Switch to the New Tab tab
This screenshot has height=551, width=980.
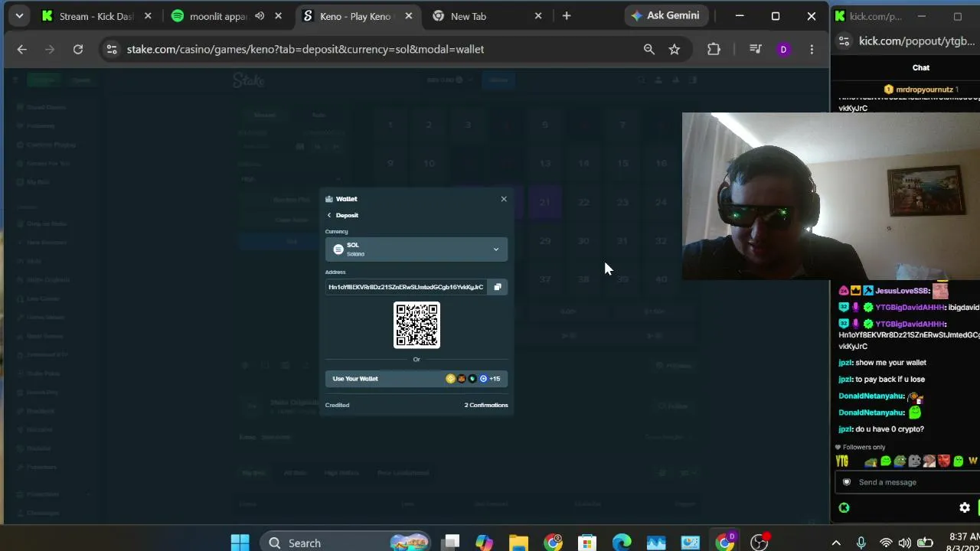[487, 16]
